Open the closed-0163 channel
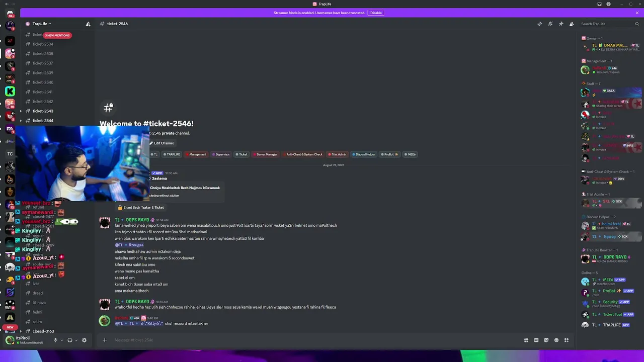Screen dimensions: 644x362 (x=43, y=331)
